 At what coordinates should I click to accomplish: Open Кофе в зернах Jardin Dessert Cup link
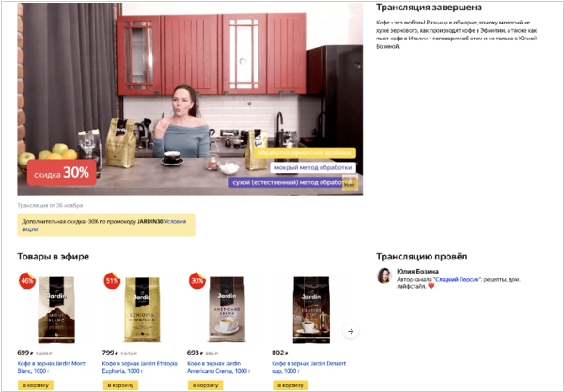[x=308, y=368]
